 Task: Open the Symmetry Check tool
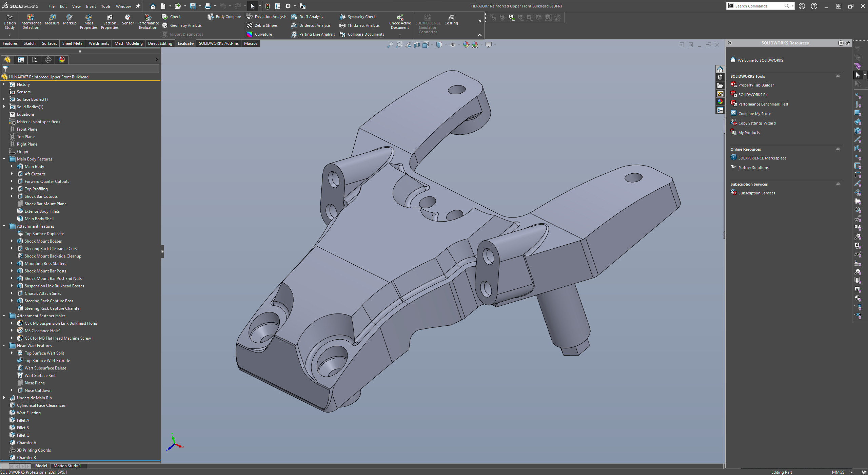(x=358, y=17)
